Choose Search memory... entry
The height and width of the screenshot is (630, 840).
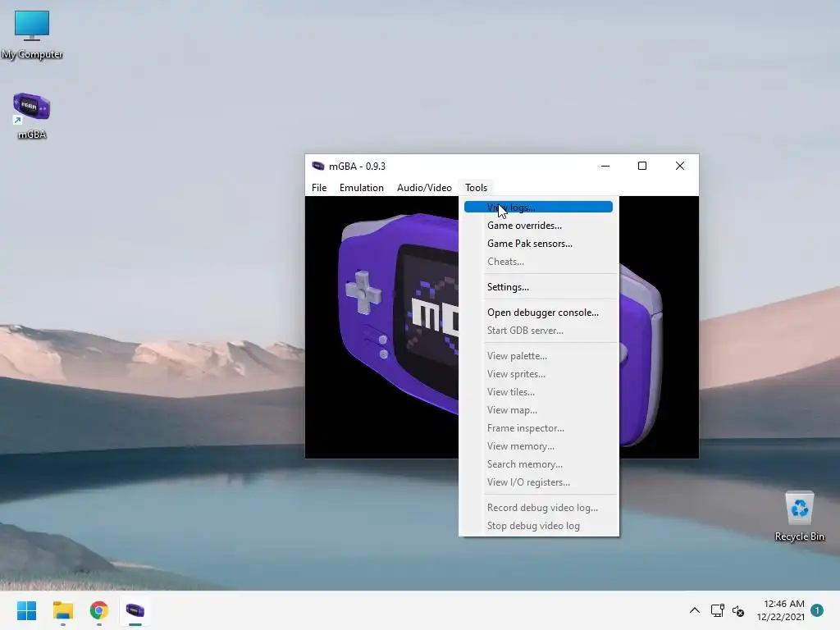pos(538,464)
